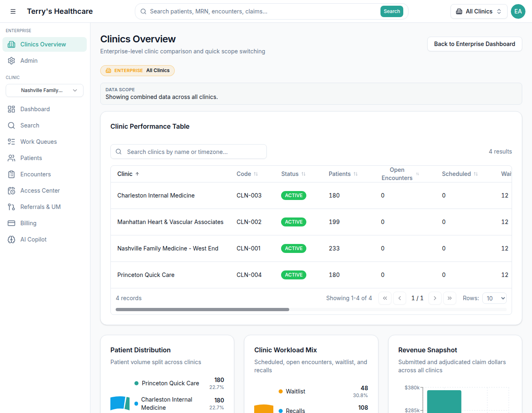Image resolution: width=532 pixels, height=413 pixels.
Task: Switch to the Dashboard section
Action: [x=36, y=109]
